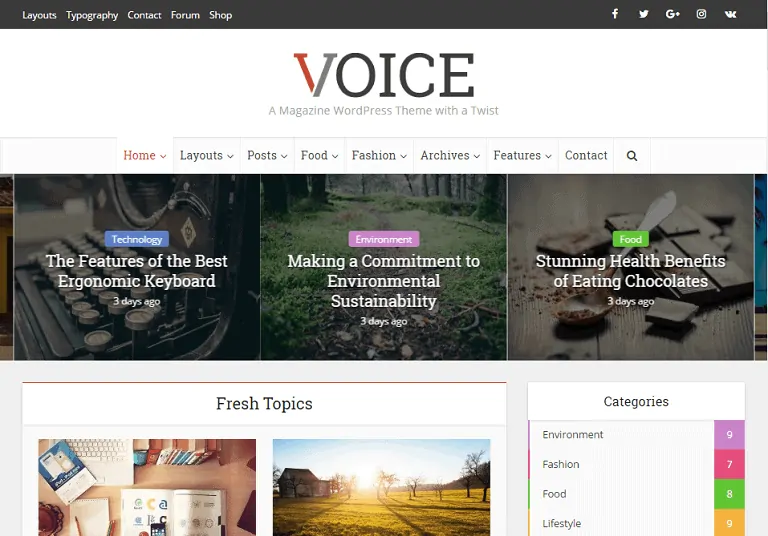Open the Twitter social icon
This screenshot has width=768, height=536.
tap(644, 14)
